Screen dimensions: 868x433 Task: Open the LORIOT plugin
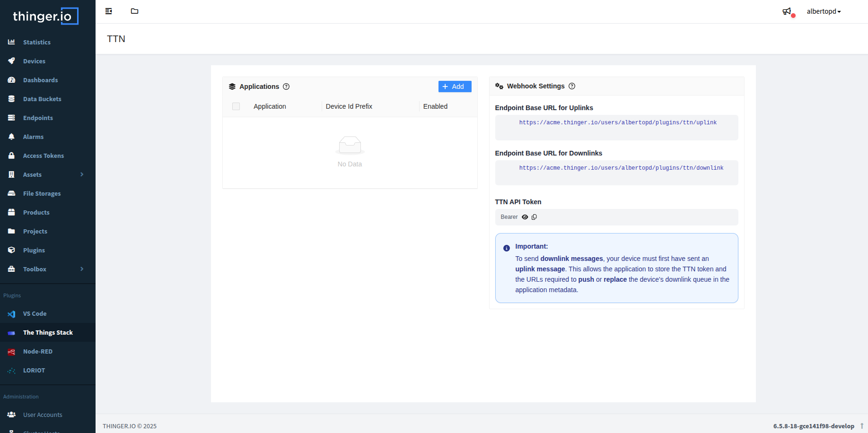coord(48,370)
